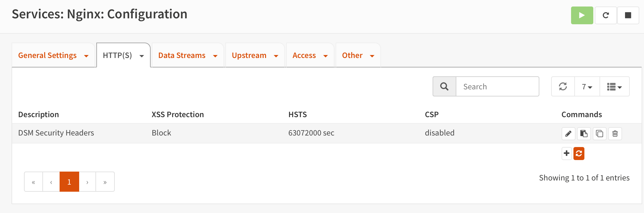644x213 pixels.
Task: Click the orange reconfigure button
Action: click(x=579, y=154)
